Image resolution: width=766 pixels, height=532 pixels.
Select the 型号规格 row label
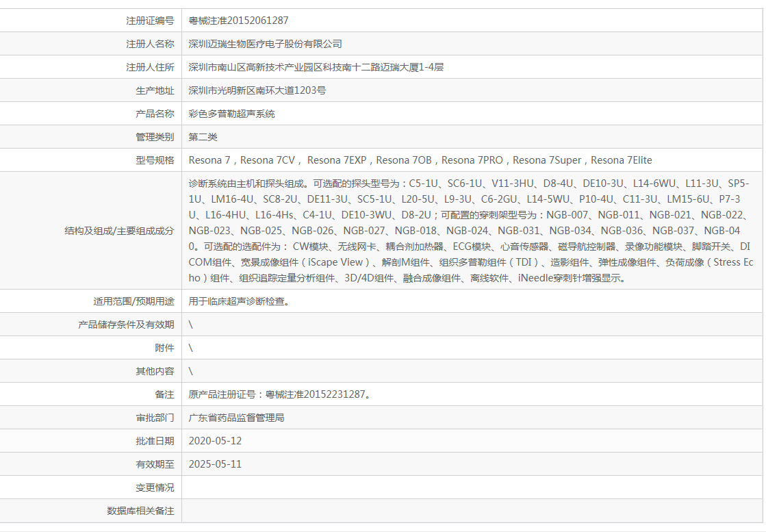[155, 160]
